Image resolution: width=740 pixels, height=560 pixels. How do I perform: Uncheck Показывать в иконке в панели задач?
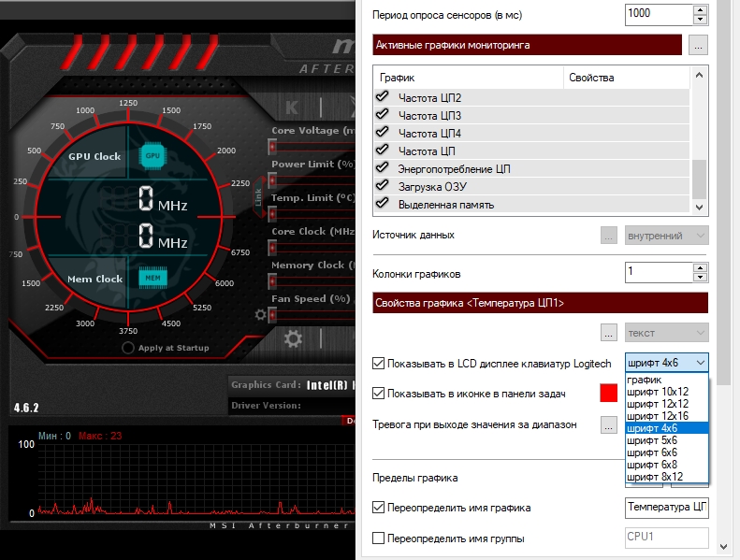coord(378,393)
